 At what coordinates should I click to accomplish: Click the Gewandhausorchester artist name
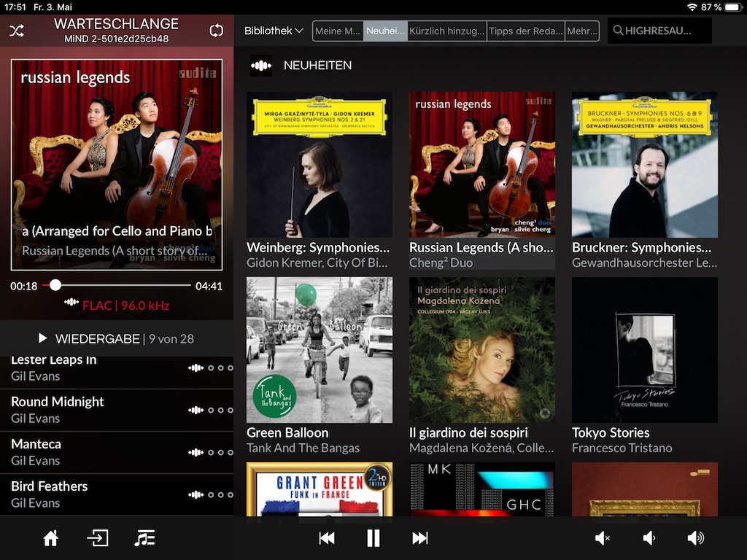[x=644, y=262]
